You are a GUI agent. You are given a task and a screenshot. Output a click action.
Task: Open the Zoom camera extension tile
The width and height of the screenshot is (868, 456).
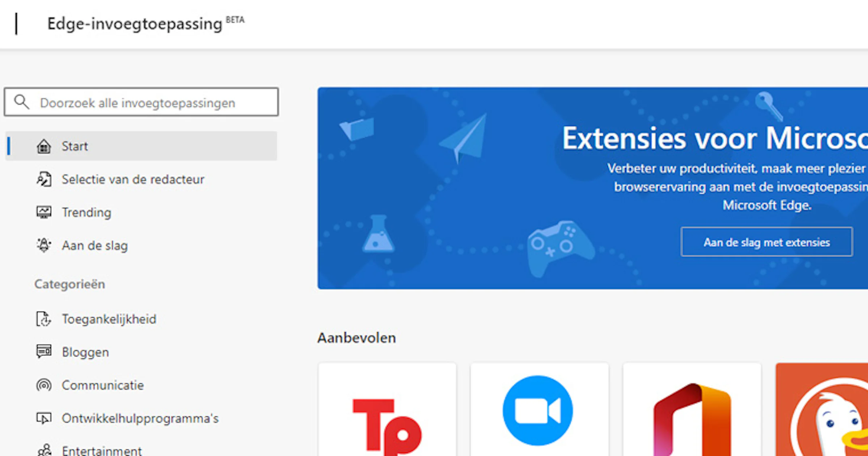click(x=540, y=410)
